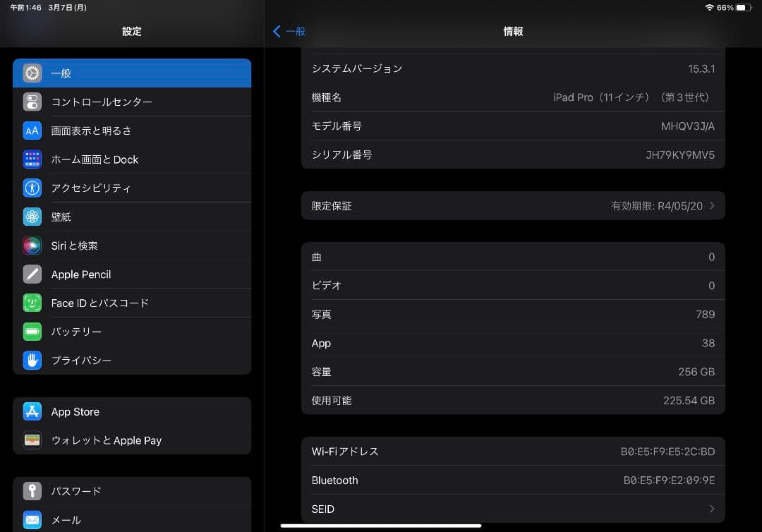Viewport: 762px width, 532px height.
Task: Select the App Store icon
Action: pyautogui.click(x=32, y=411)
